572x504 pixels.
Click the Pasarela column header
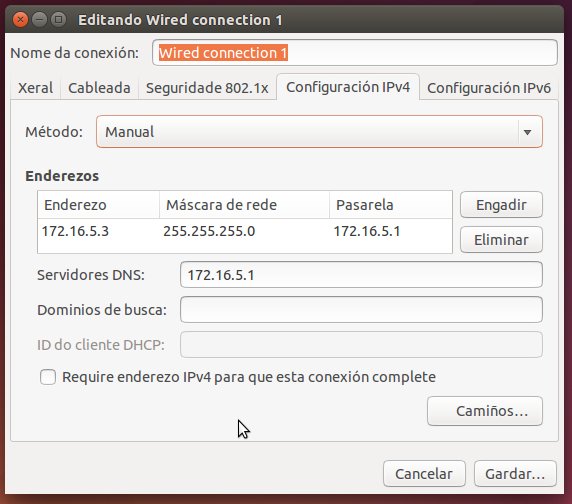(391, 205)
